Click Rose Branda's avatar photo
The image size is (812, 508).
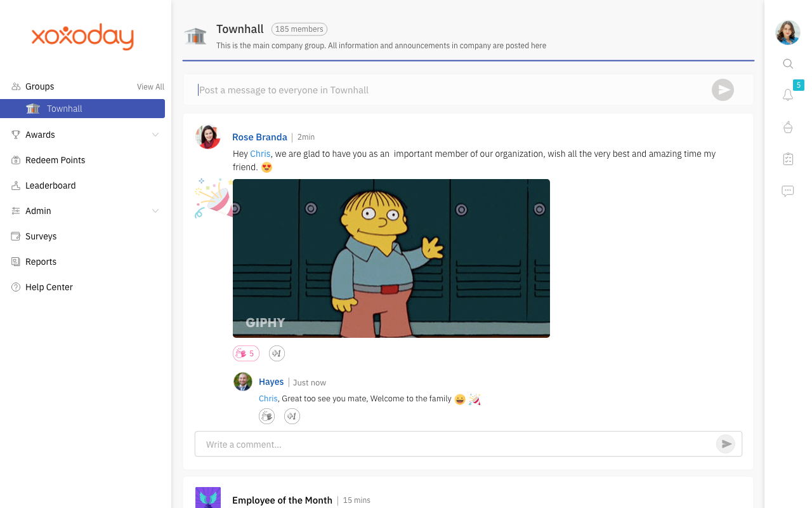point(208,137)
